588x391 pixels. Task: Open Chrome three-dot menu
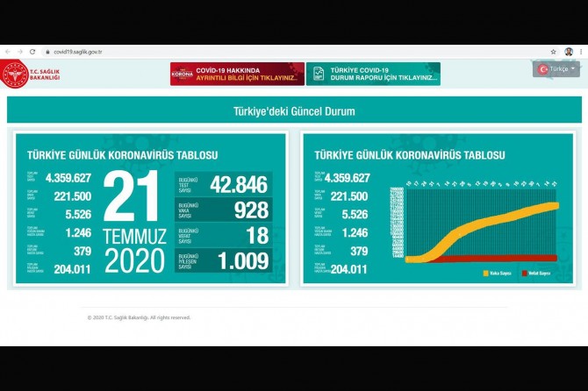[581, 52]
